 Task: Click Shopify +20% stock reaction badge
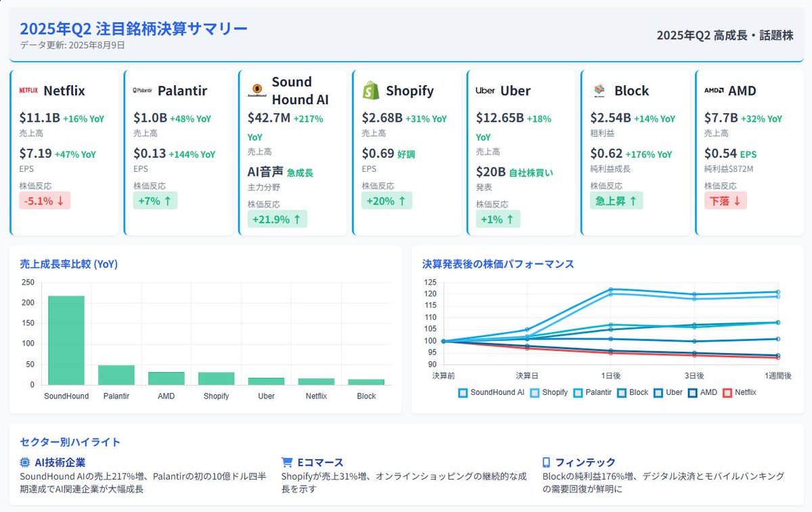point(387,201)
